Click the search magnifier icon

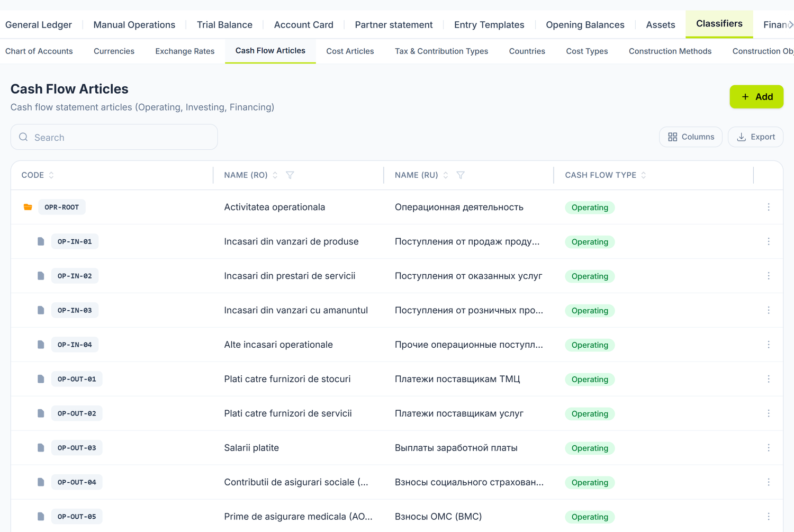tap(23, 137)
